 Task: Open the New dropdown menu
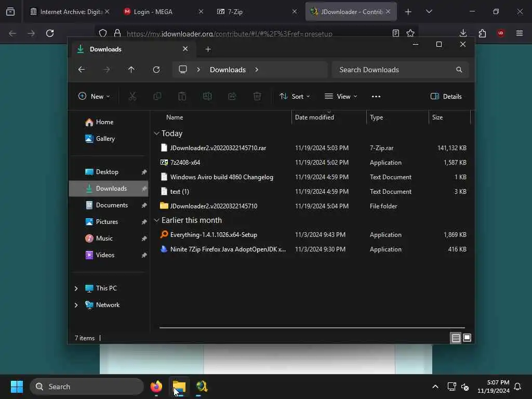point(94,96)
